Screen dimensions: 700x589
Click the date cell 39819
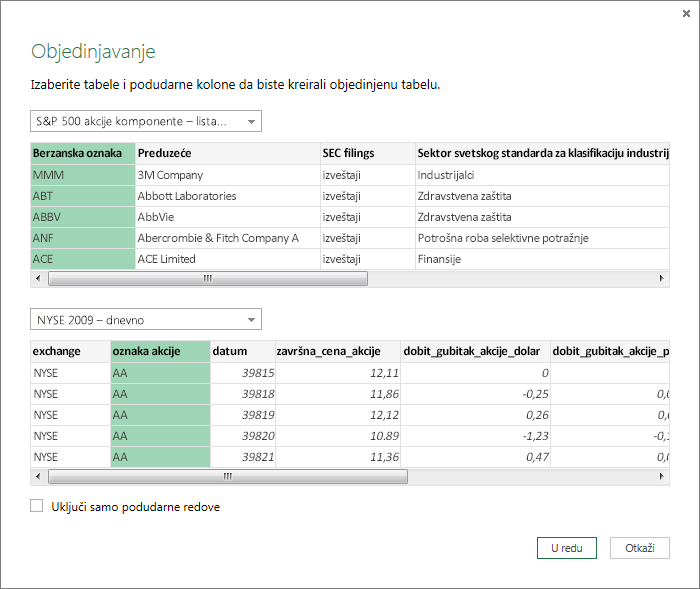(x=242, y=415)
